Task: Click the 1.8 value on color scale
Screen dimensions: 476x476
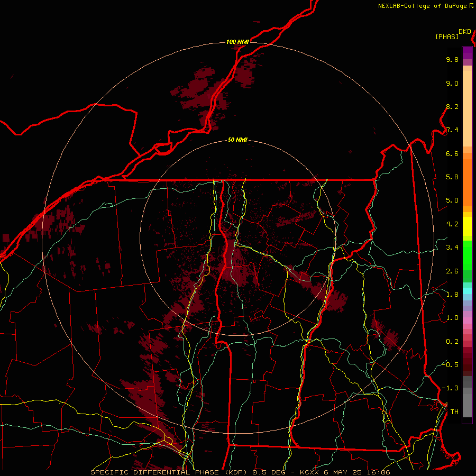Action: tap(452, 295)
